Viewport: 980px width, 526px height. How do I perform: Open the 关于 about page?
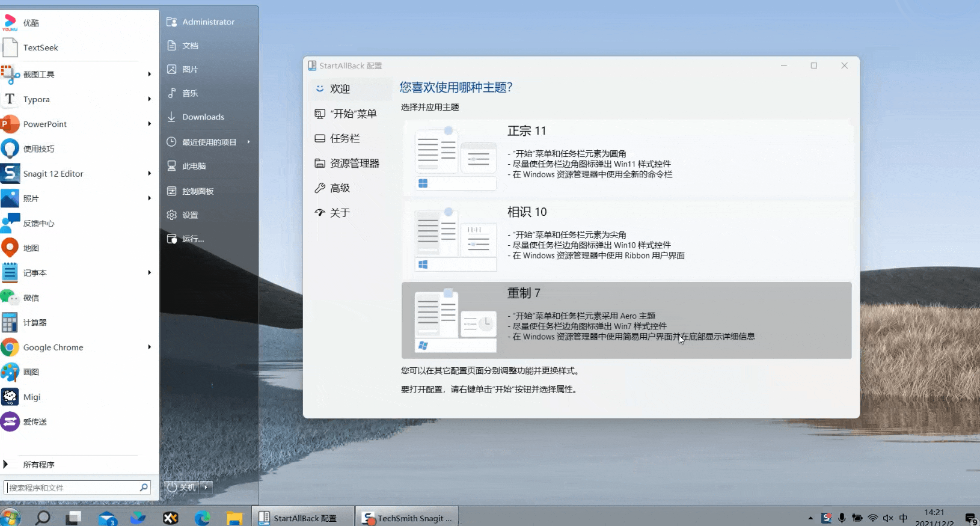point(350,213)
